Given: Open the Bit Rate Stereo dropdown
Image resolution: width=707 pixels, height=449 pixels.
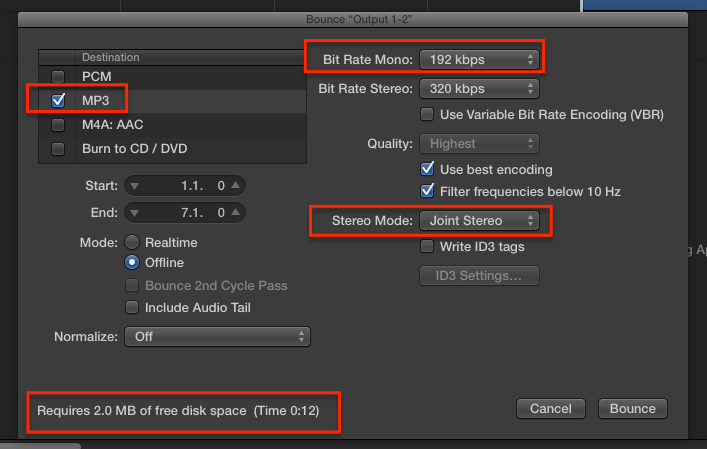Looking at the screenshot, I should tap(479, 89).
